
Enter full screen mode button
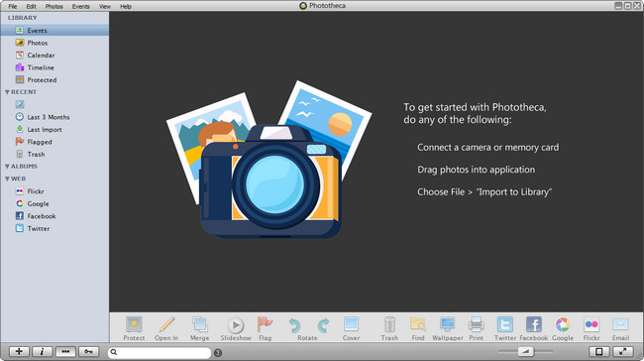(x=622, y=351)
